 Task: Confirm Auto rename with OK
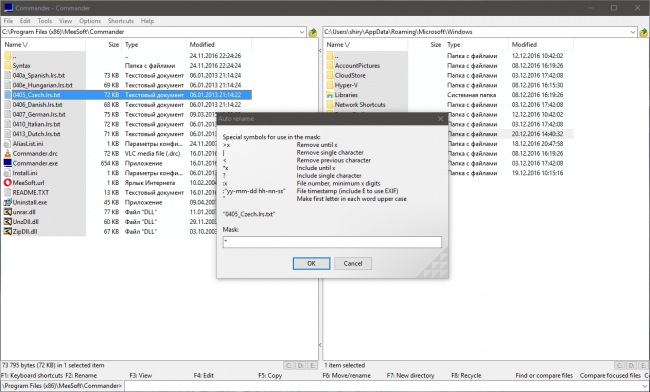click(x=311, y=264)
